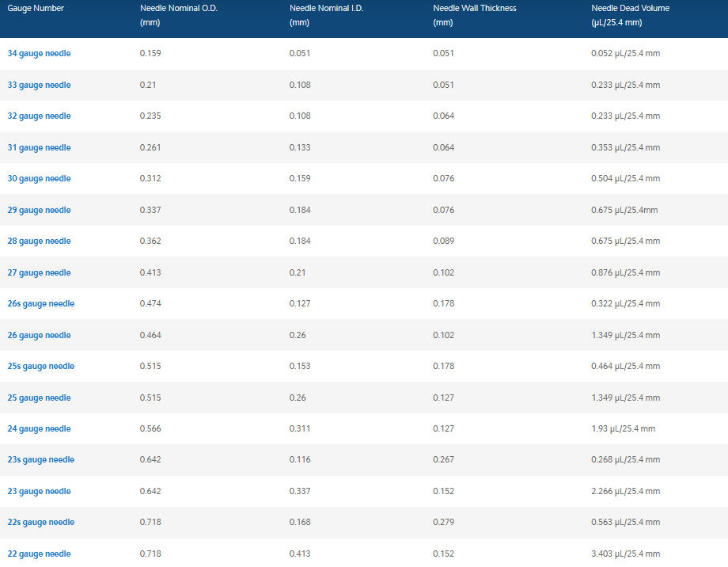
Task: Select the 0.133 I.D. value
Action: [x=300, y=147]
